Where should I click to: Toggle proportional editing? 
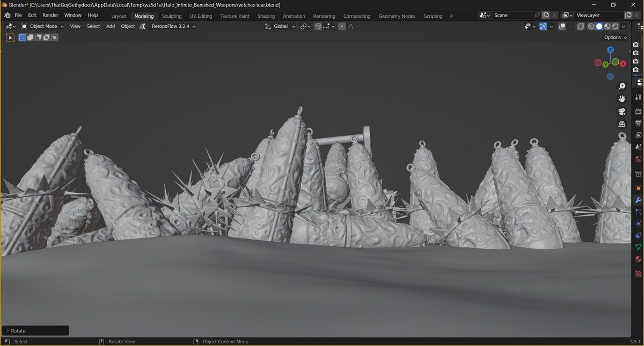coord(342,26)
